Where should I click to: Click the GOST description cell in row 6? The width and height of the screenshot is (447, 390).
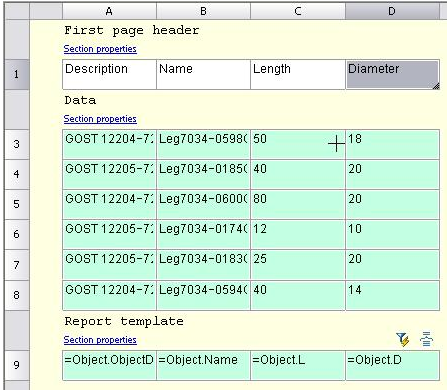tap(109, 234)
